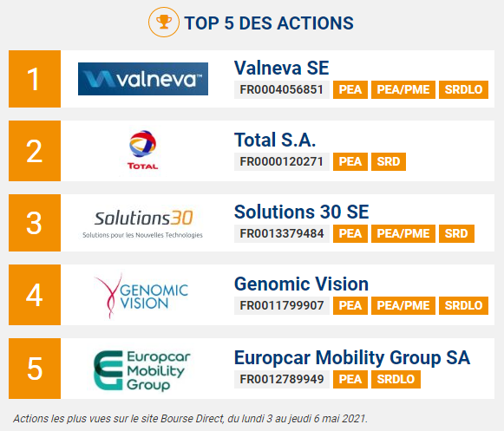Click the Europcar Mobility Group logo
This screenshot has width=504, height=431.
141,370
